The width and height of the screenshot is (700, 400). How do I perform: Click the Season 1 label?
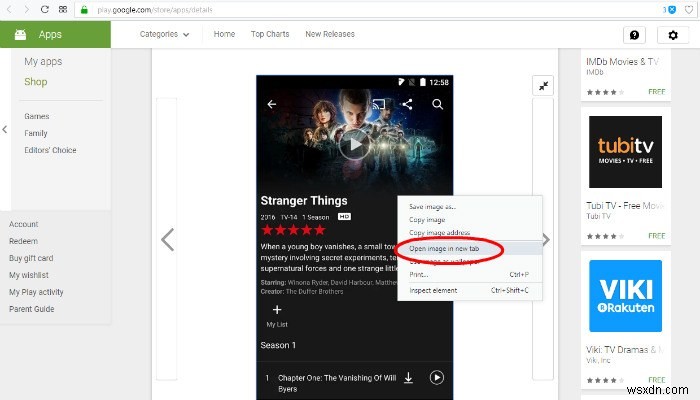(x=278, y=345)
